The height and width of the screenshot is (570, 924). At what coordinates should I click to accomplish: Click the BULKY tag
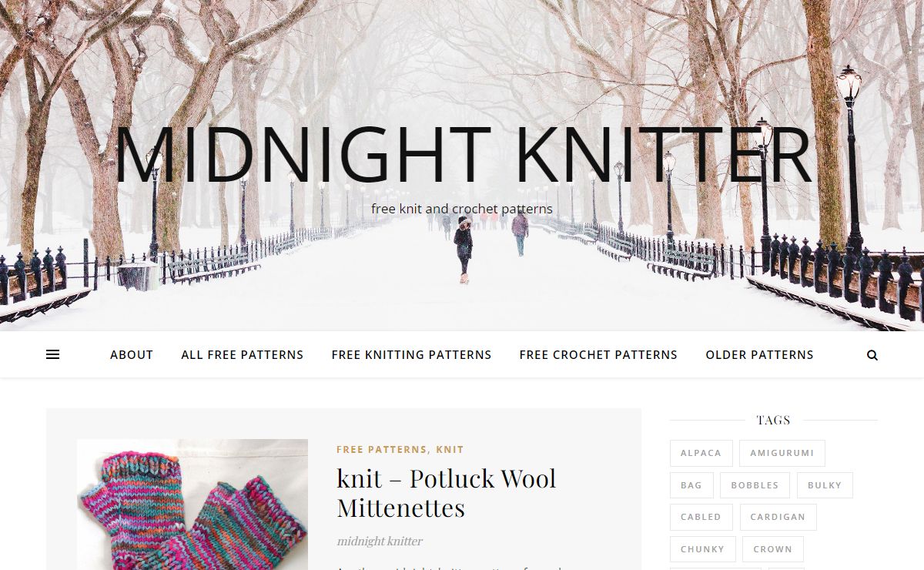pyautogui.click(x=825, y=485)
